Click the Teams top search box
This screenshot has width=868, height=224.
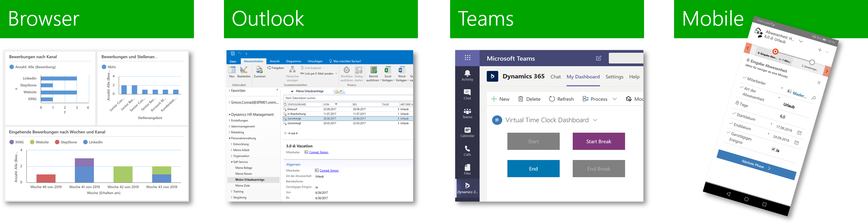(x=626, y=58)
